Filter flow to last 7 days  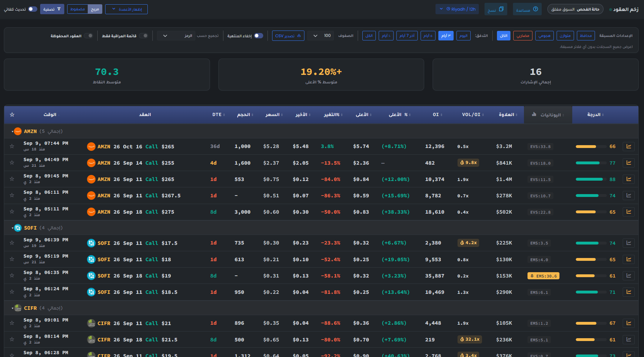(x=407, y=35)
